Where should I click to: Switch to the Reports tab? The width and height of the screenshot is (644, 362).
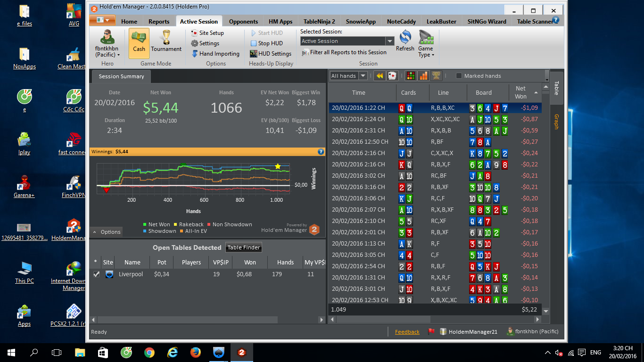point(159,21)
